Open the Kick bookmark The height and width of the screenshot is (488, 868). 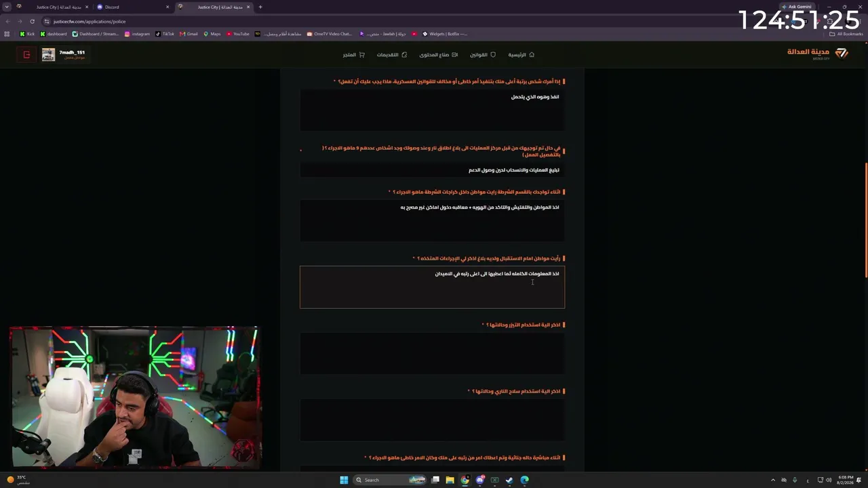click(x=26, y=34)
